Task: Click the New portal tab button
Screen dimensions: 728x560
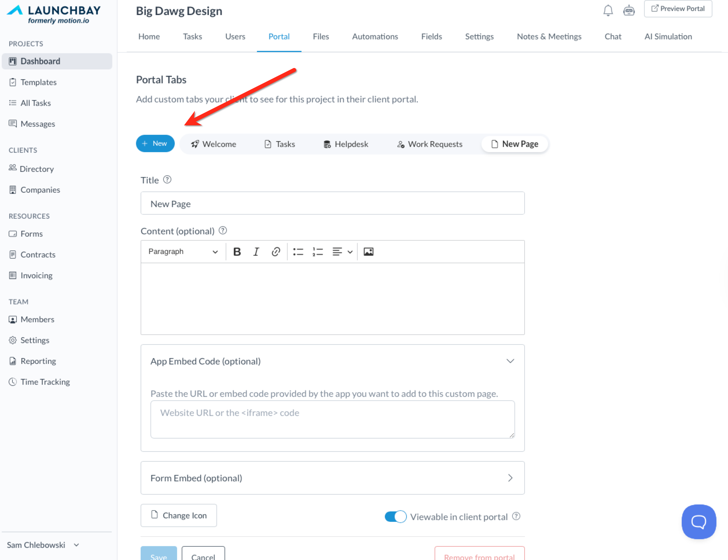Action: pyautogui.click(x=155, y=143)
